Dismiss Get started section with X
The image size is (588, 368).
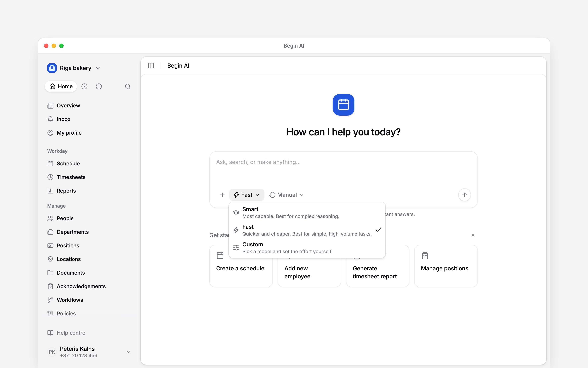tap(473, 235)
